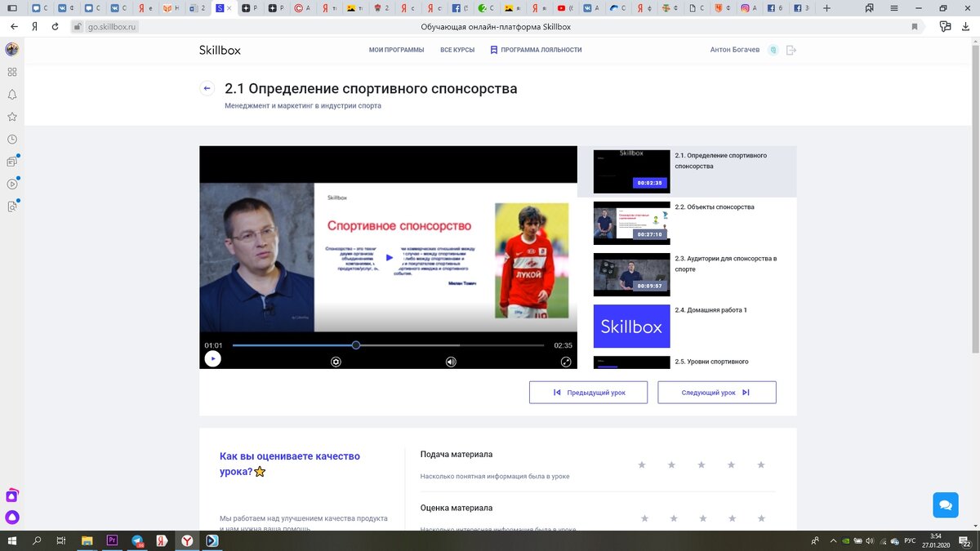Open File Explorer from the taskbar
This screenshot has height=551, width=980.
click(x=87, y=540)
